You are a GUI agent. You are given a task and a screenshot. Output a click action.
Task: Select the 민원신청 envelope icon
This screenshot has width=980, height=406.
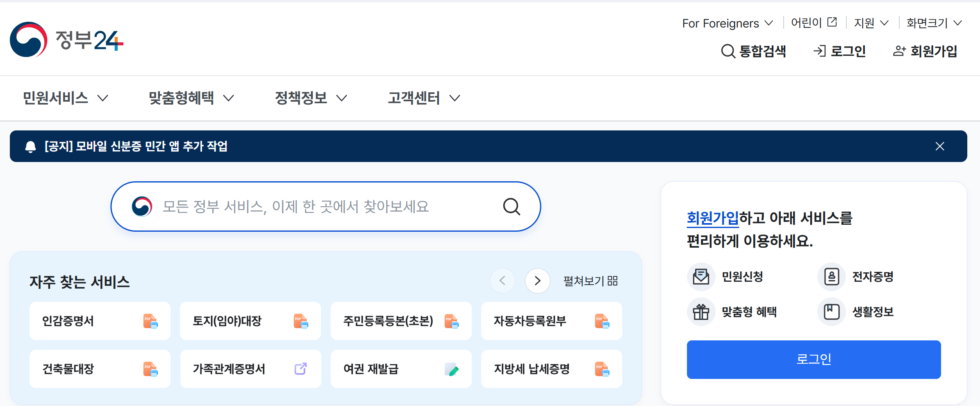(701, 276)
